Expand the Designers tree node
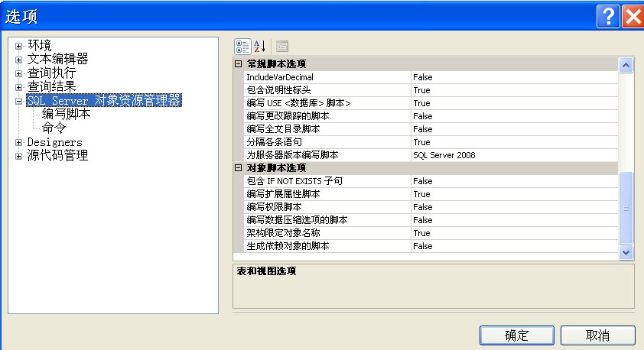 click(18, 142)
